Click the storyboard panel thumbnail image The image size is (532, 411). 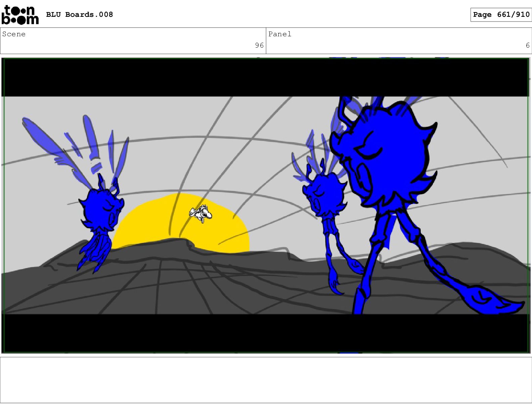click(266, 205)
